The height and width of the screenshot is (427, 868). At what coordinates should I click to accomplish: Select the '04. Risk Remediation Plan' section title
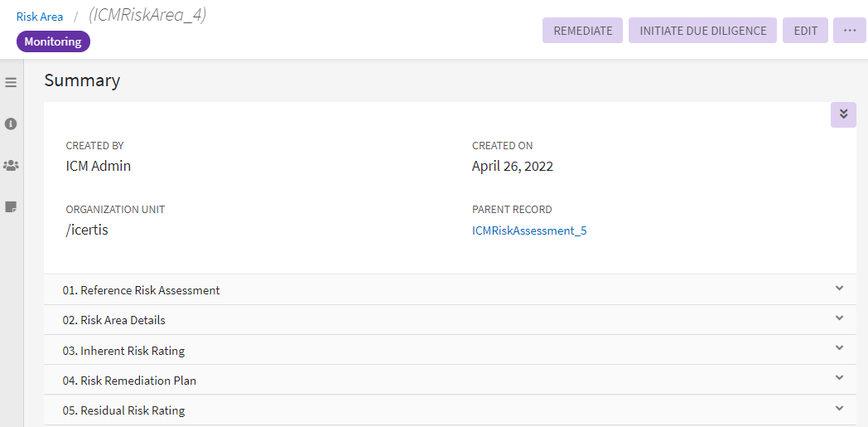(x=129, y=381)
